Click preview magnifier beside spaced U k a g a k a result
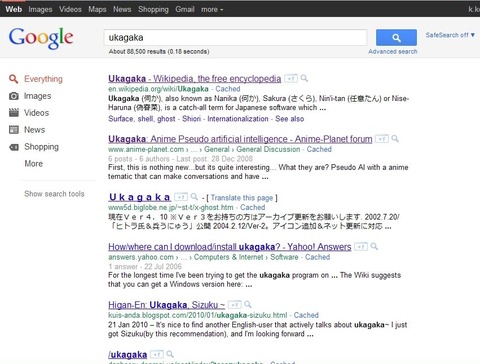 194,197
